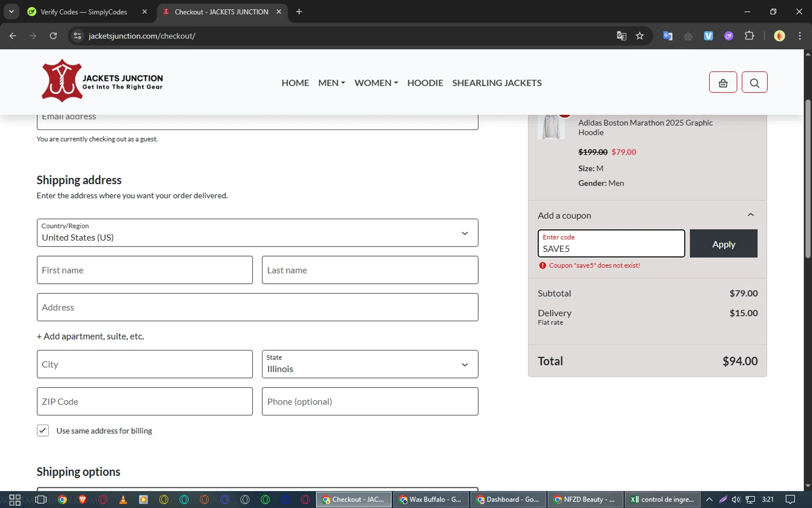This screenshot has width=812, height=508.
Task: Open the notification center icon
Action: tap(790, 499)
